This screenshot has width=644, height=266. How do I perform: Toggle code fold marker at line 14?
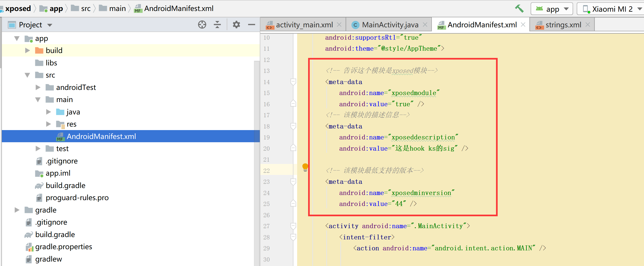293,82
